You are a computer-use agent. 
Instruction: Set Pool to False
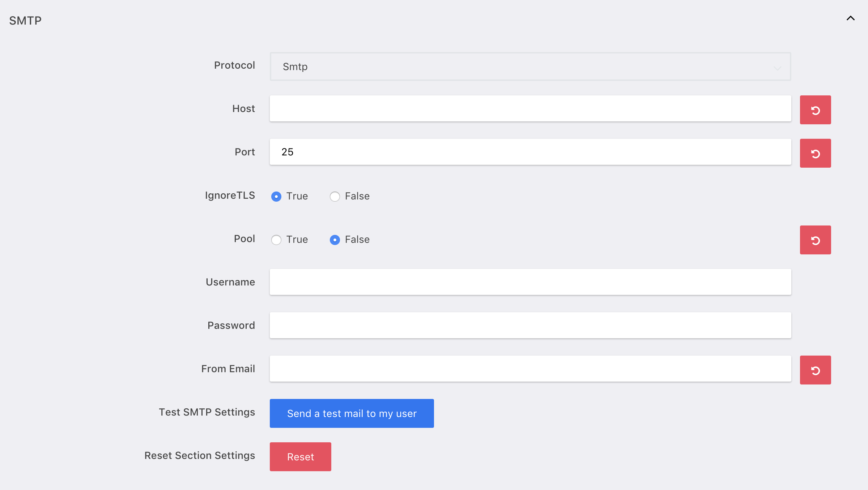click(335, 240)
